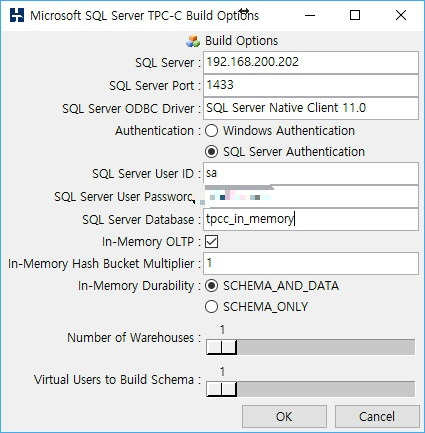
Task: Click the SQL Server User Password field
Action: tap(311, 197)
